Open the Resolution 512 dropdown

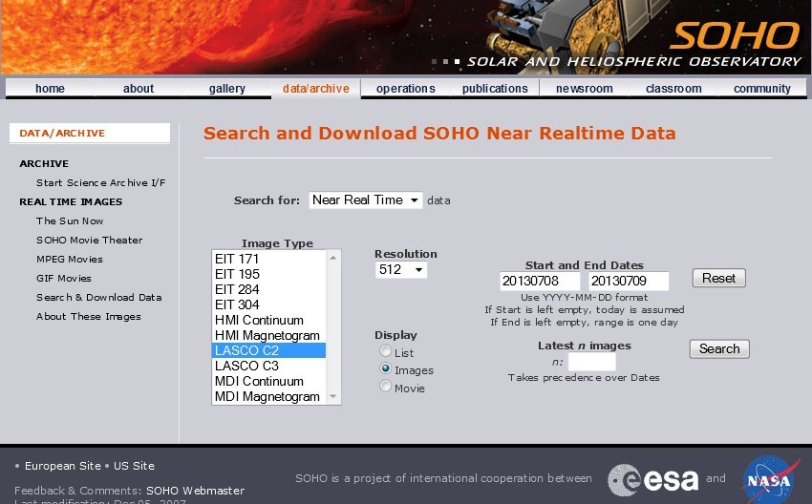[x=401, y=269]
